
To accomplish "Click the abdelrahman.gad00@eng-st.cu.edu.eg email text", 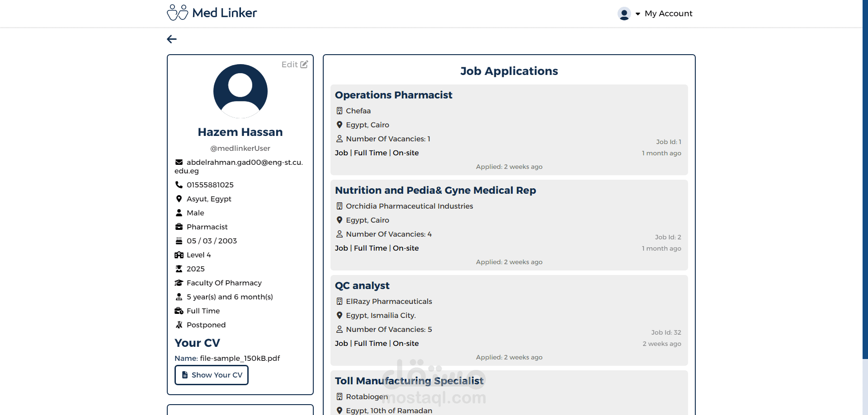I will click(239, 166).
